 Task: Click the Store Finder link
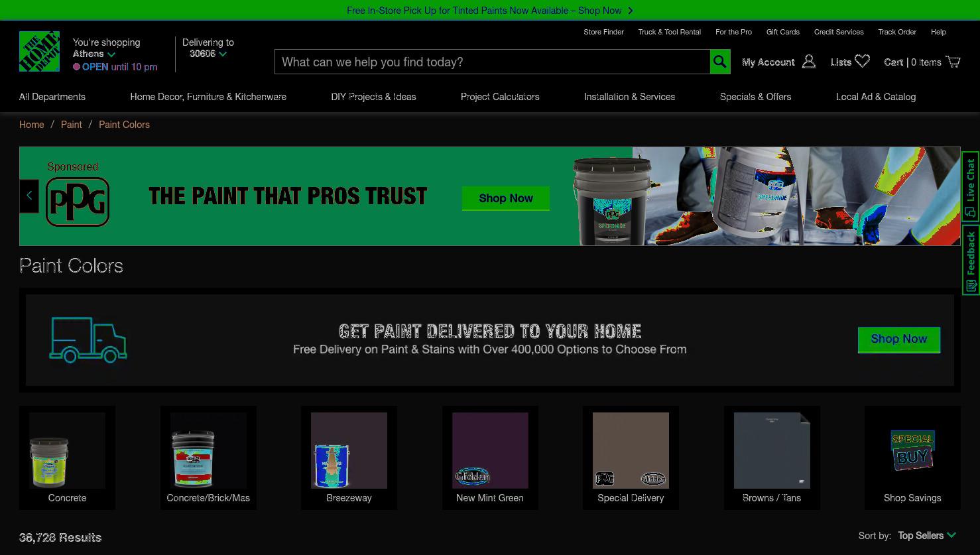[x=603, y=32]
